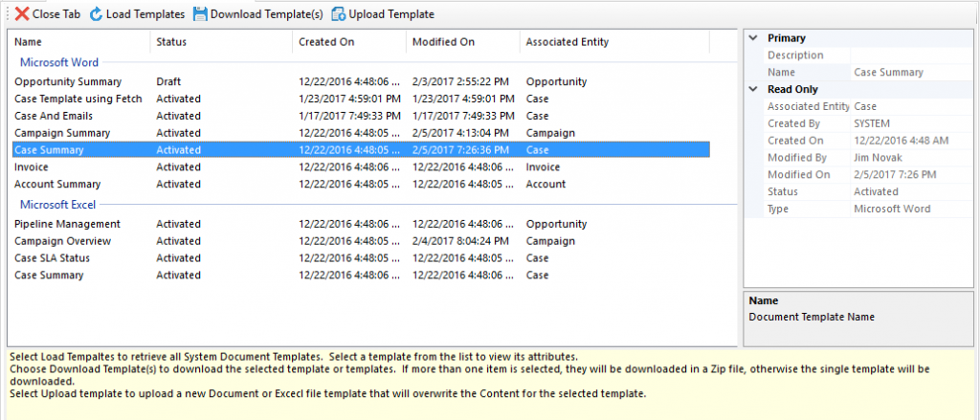This screenshot has width=980, height=420.
Task: Edit the Name property value Case Summary
Action: 912,73
